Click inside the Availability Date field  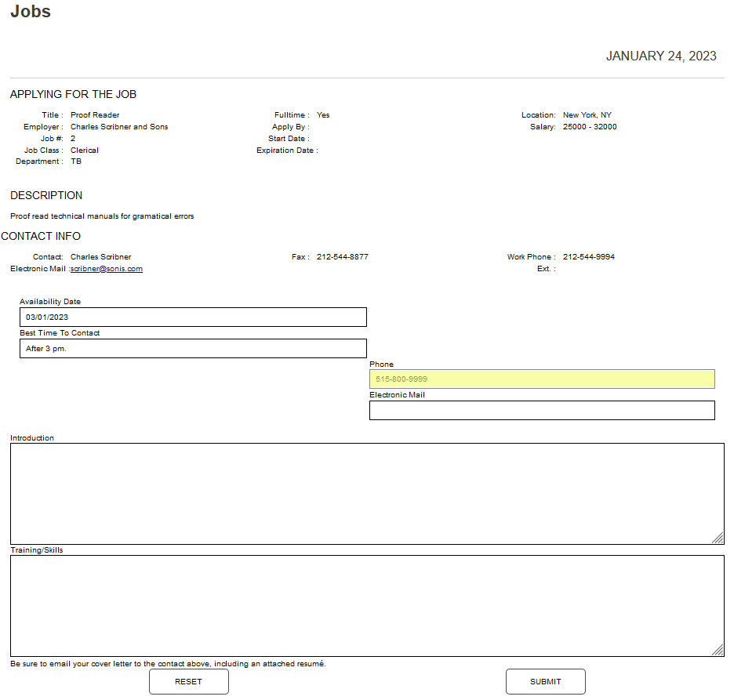pyautogui.click(x=193, y=317)
